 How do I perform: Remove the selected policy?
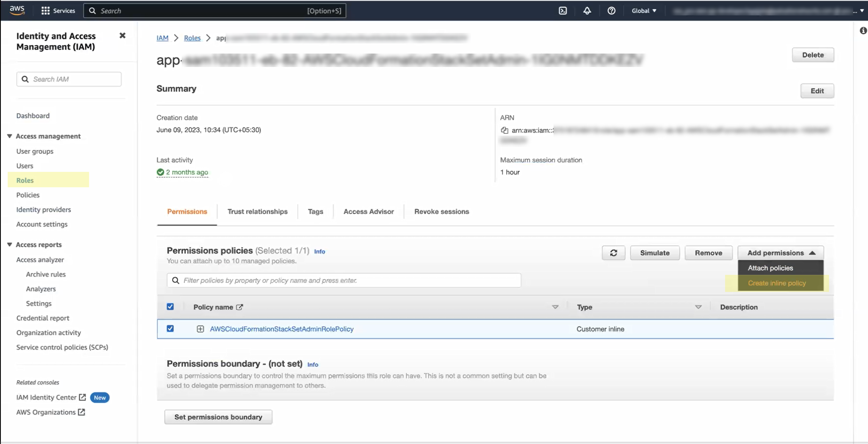708,253
